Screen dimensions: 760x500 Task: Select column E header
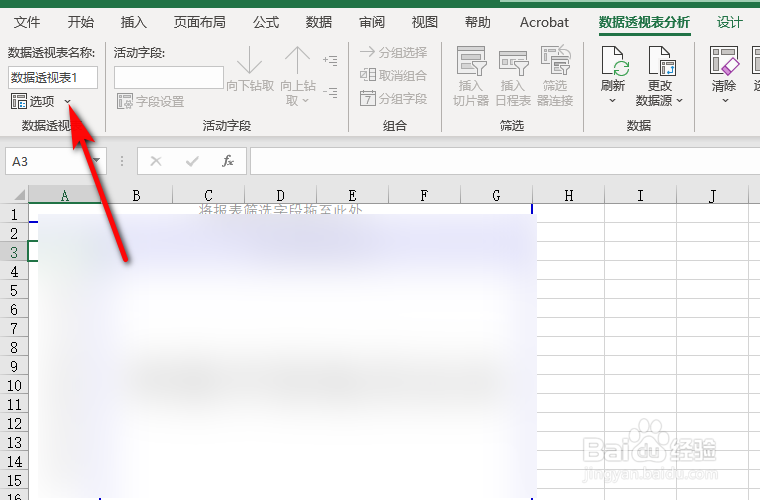click(x=352, y=195)
